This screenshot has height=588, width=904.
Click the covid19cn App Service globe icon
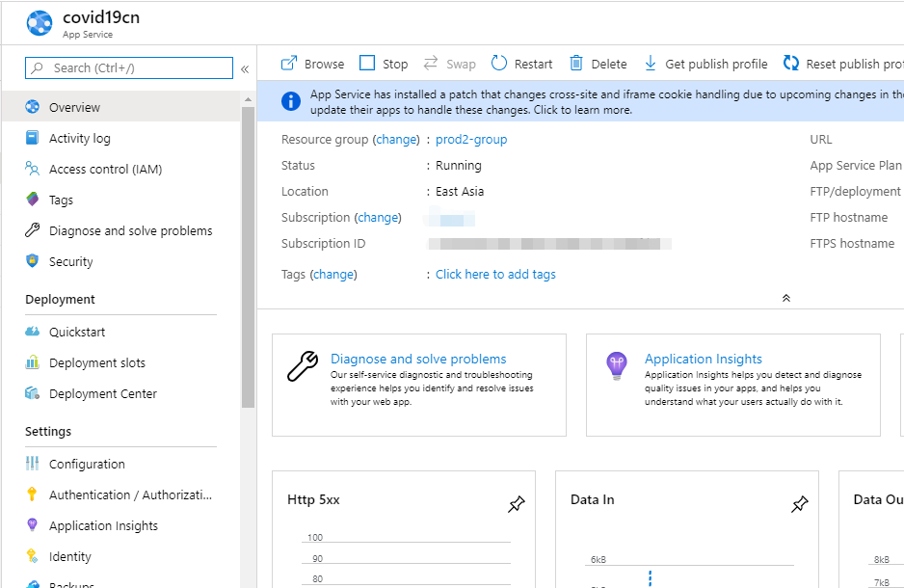click(x=40, y=23)
